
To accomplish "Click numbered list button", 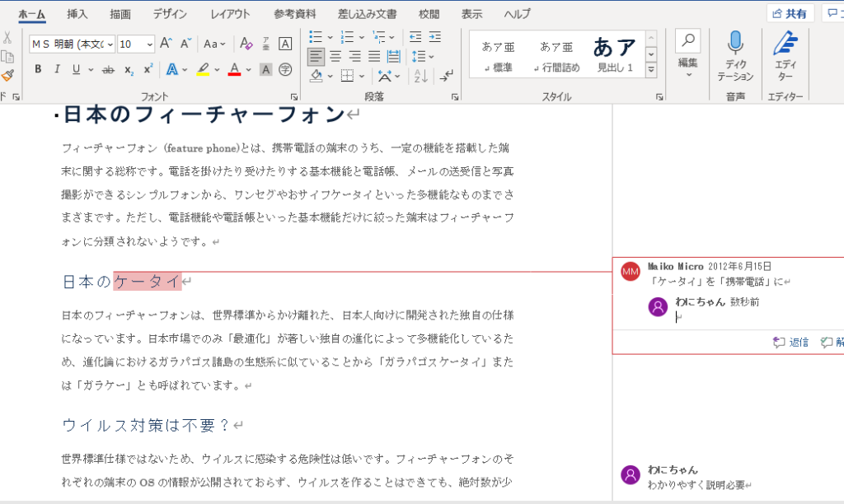I will click(x=347, y=36).
